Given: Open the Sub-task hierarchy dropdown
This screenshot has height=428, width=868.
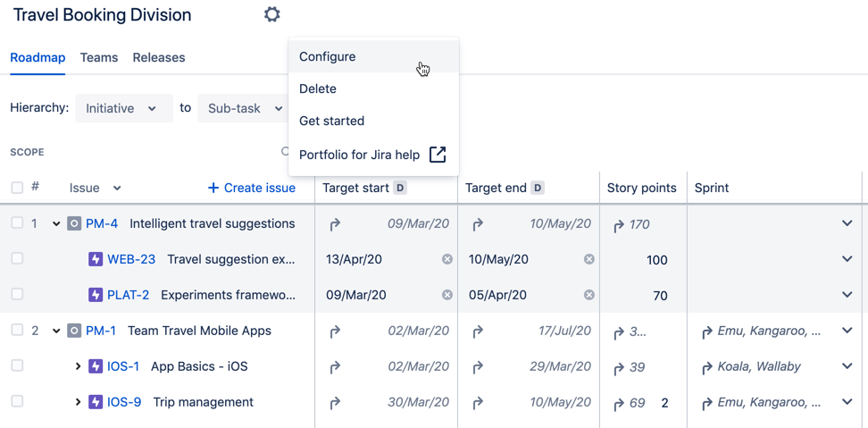Looking at the screenshot, I should 243,108.
